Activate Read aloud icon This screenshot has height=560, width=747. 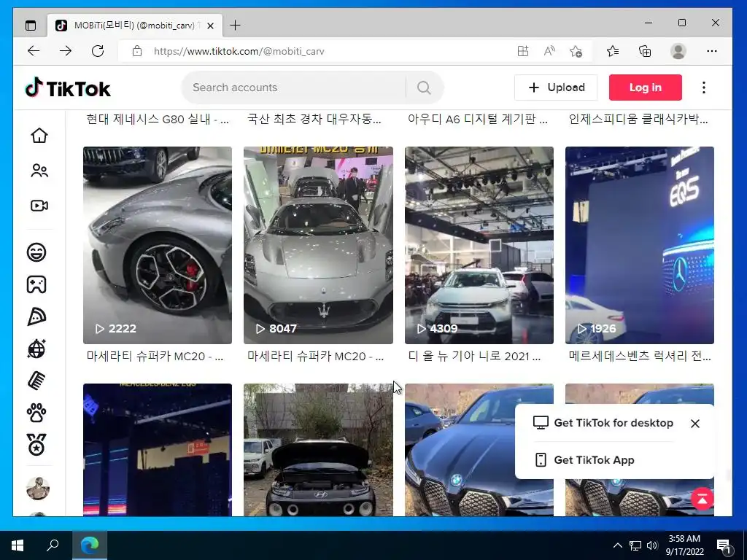click(x=549, y=51)
